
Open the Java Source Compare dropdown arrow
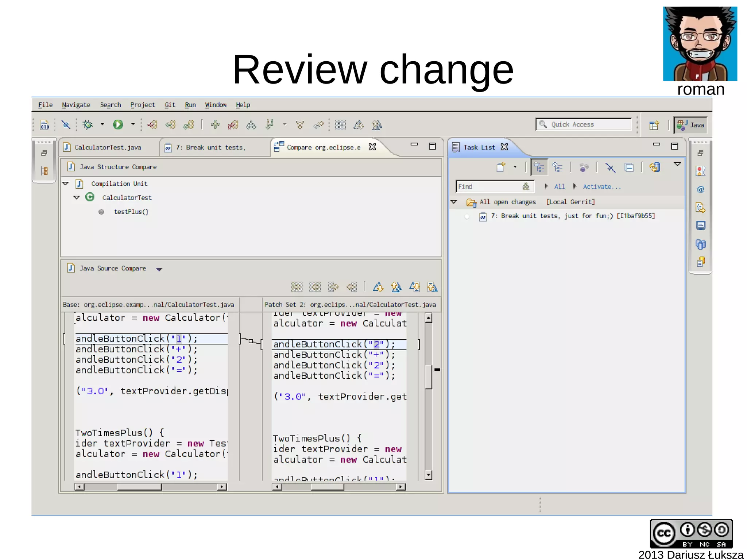[x=159, y=269]
